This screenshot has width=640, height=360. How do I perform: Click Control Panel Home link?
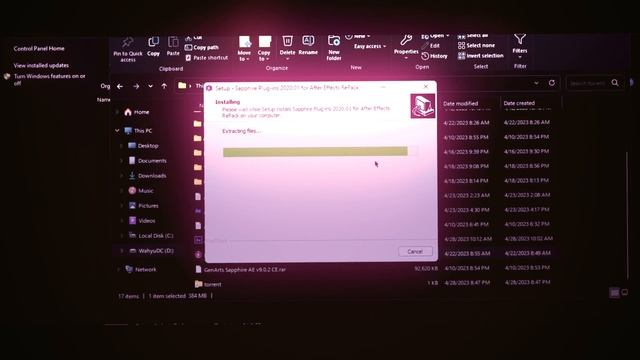click(39, 49)
